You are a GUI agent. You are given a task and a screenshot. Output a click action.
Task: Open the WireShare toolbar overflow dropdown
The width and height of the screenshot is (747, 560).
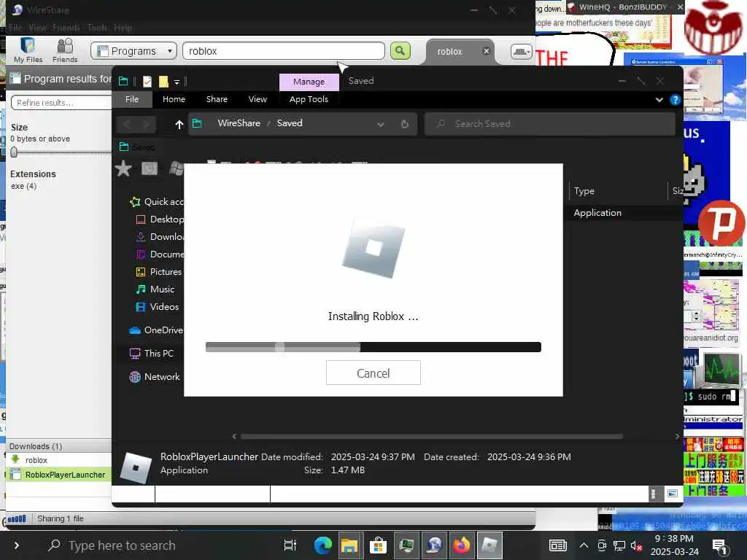[521, 52]
